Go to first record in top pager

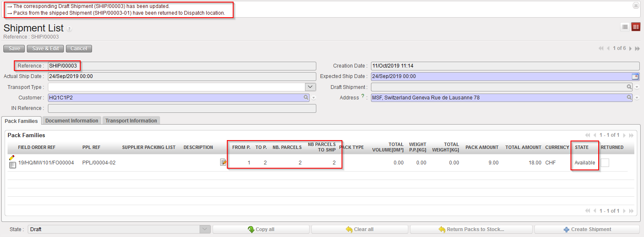(x=601, y=49)
